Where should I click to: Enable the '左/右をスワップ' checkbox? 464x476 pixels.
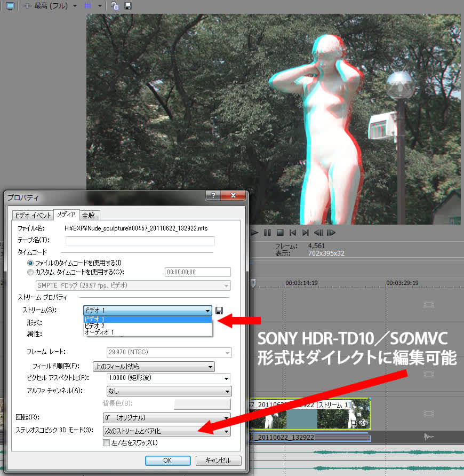point(106,442)
